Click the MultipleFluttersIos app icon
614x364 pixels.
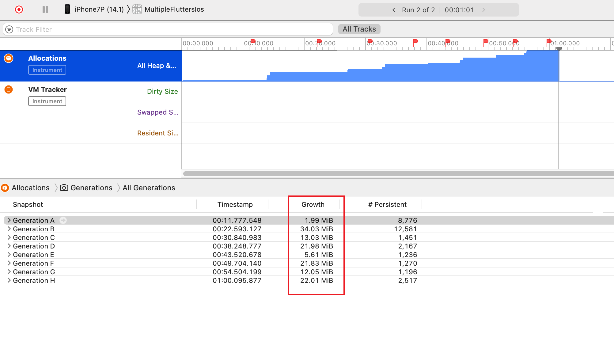[x=137, y=9]
